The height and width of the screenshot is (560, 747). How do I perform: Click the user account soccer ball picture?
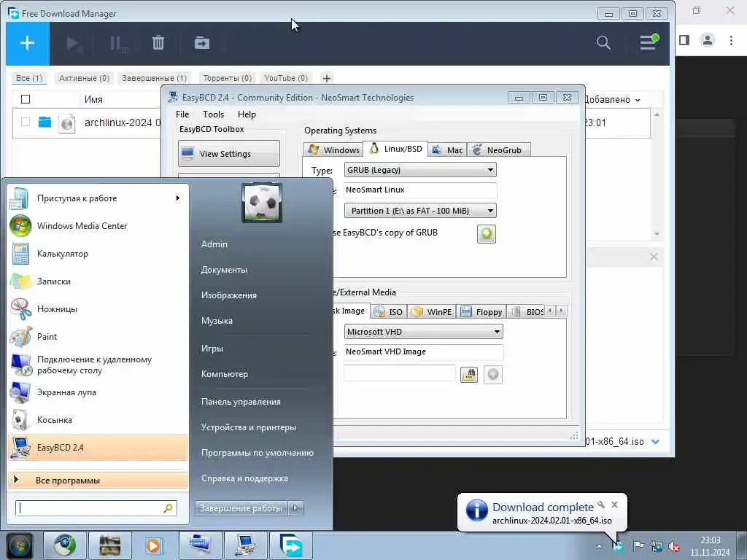point(262,203)
